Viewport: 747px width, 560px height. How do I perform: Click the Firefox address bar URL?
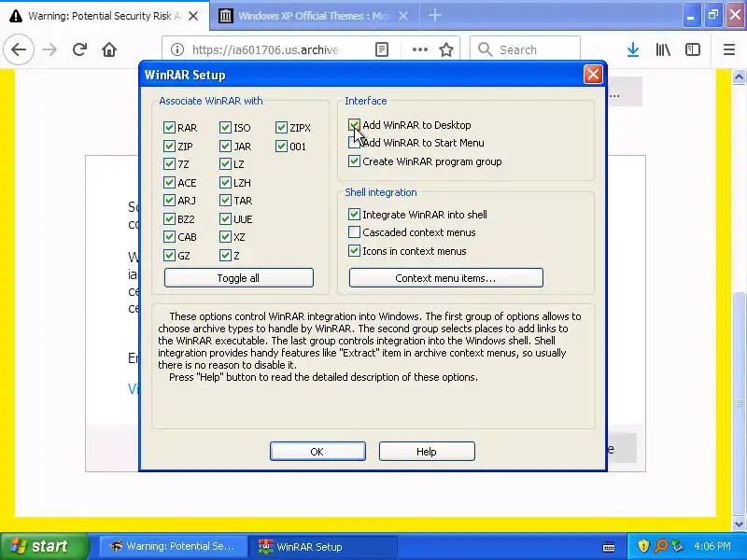click(265, 49)
